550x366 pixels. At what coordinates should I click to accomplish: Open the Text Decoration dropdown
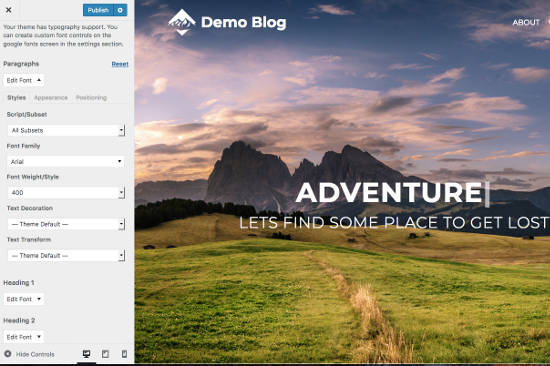pos(66,224)
